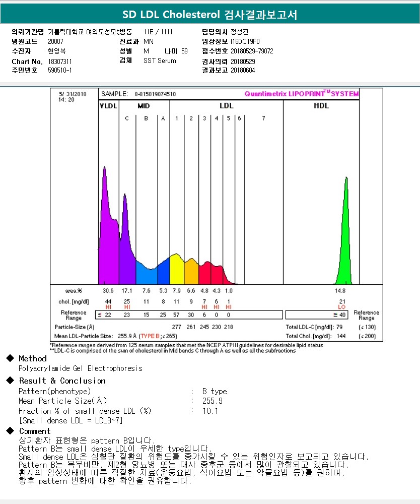Click the Result & Conclusion diamond bullet

pyautogui.click(x=10, y=380)
